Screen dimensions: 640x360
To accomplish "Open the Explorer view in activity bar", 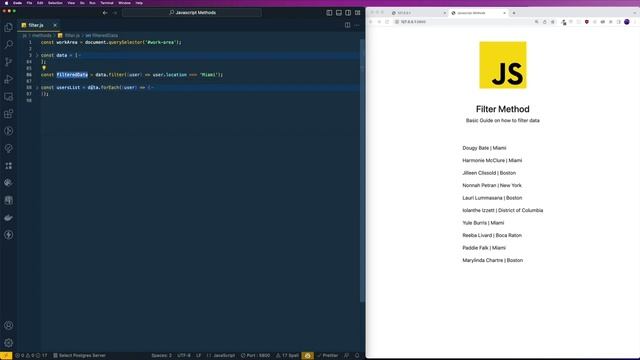I will [x=9, y=27].
